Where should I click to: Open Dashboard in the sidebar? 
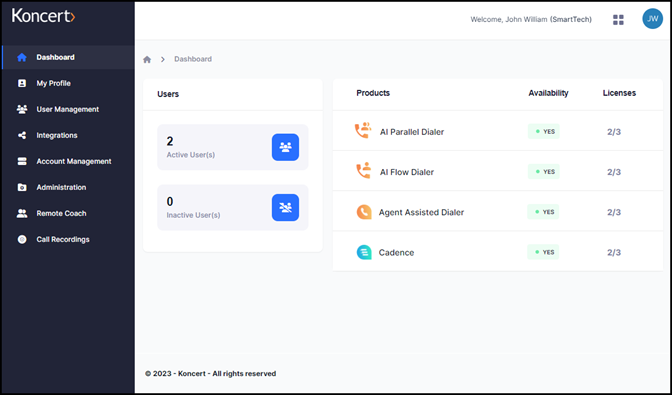[68, 57]
